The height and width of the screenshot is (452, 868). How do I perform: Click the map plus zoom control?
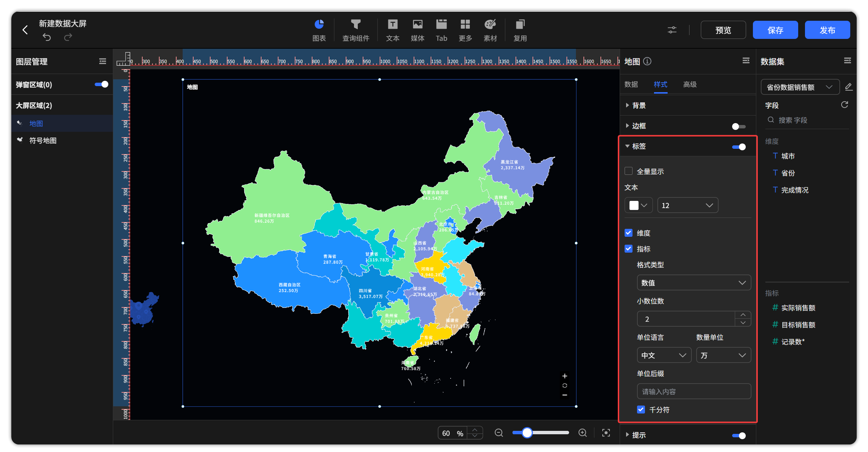(565, 376)
